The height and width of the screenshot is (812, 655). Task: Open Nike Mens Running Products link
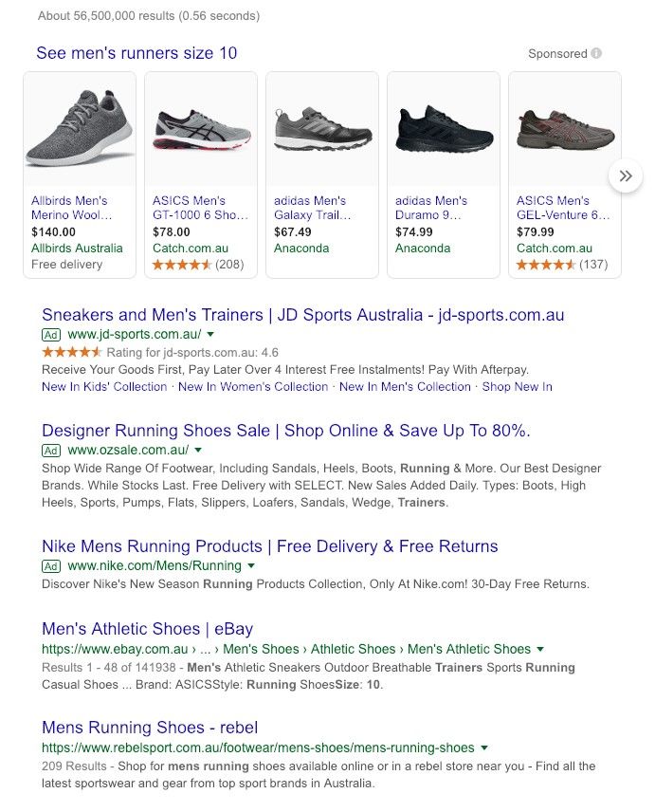(269, 546)
